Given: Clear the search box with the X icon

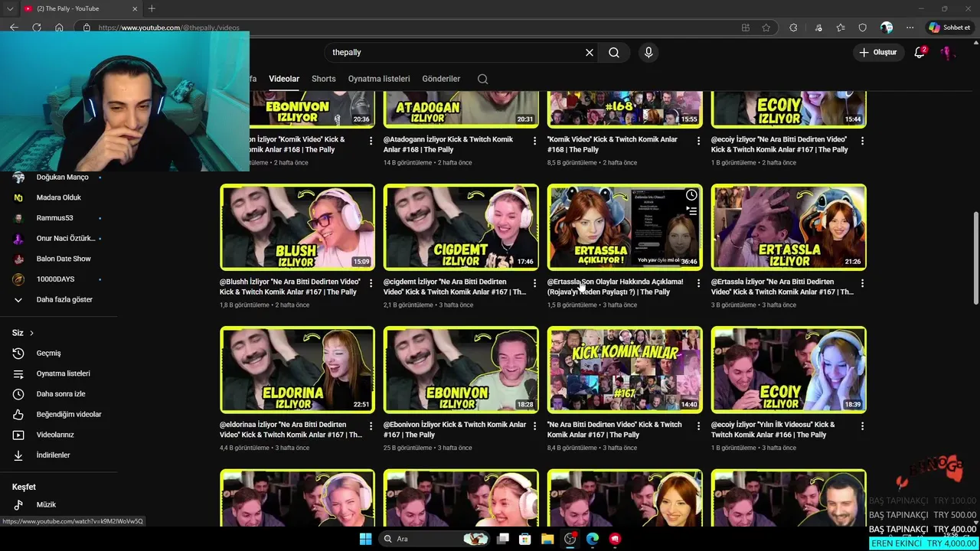Looking at the screenshot, I should 590,52.
